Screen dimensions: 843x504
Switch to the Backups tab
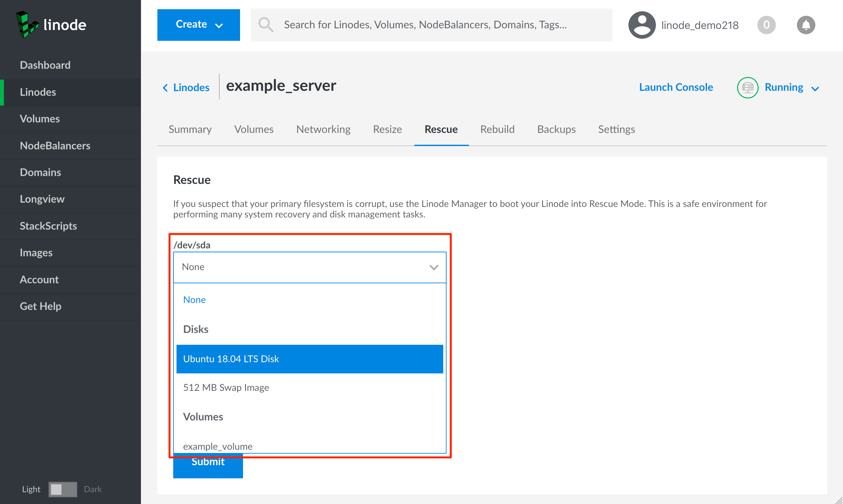tap(556, 129)
